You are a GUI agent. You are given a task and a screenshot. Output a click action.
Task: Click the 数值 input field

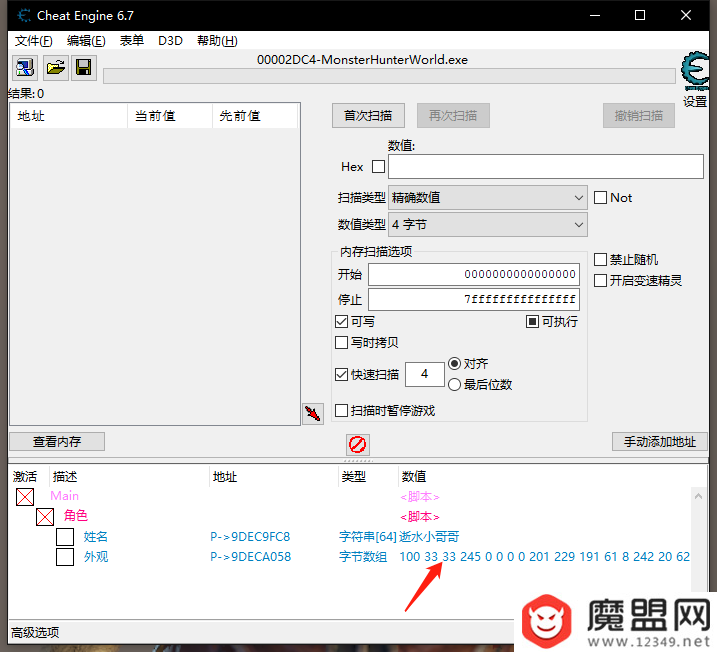point(546,166)
